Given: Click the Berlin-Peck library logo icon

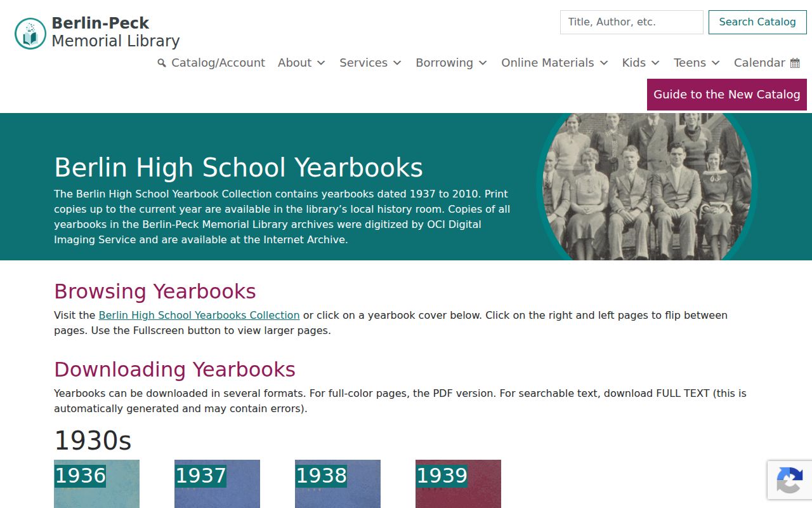Looking at the screenshot, I should tap(30, 33).
